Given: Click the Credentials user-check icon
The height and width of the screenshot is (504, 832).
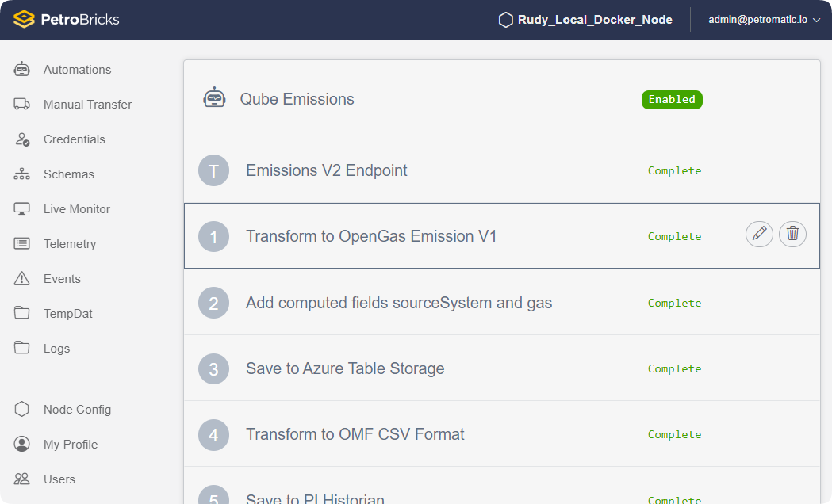Looking at the screenshot, I should (21, 139).
